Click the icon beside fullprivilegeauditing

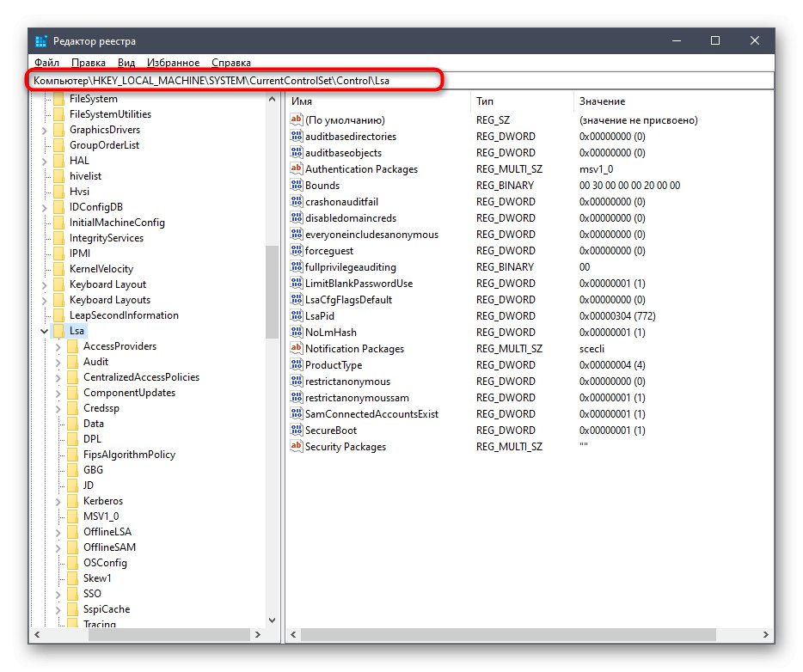point(296,266)
